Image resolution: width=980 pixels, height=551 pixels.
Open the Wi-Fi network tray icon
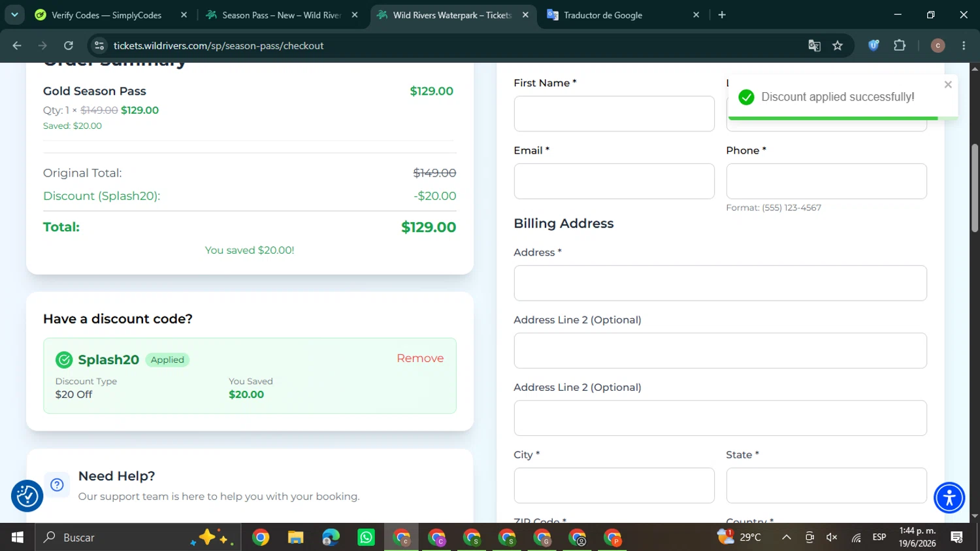pos(856,537)
